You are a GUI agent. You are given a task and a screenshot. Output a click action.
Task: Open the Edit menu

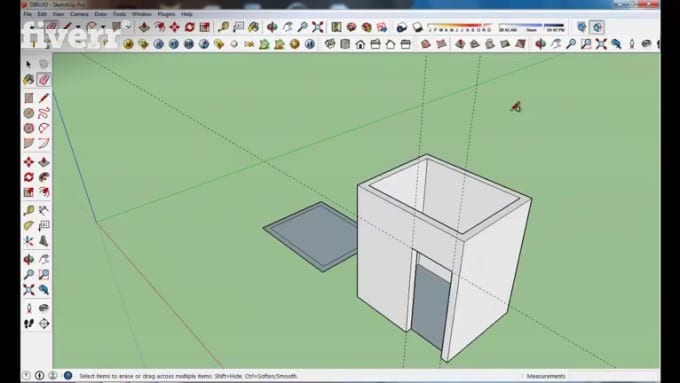42,14
